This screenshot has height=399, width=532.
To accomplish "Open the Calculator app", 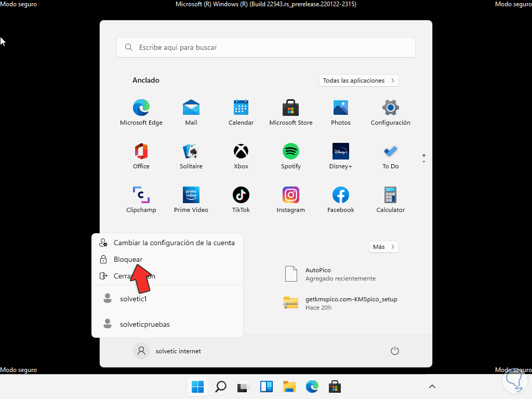I will [x=391, y=200].
